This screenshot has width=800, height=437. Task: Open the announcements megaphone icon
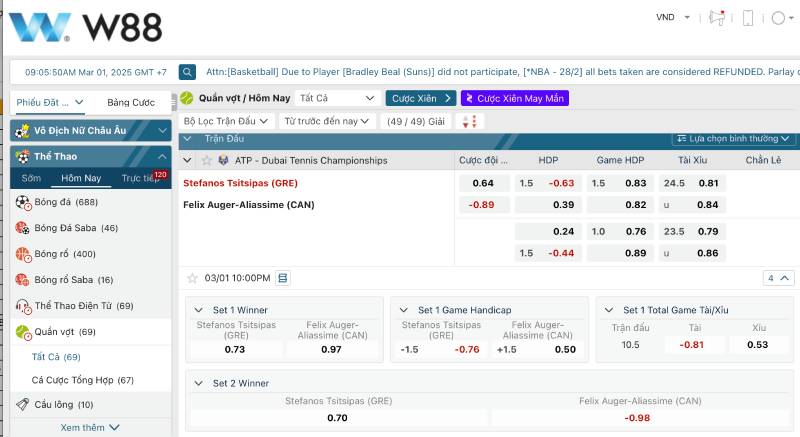click(717, 18)
